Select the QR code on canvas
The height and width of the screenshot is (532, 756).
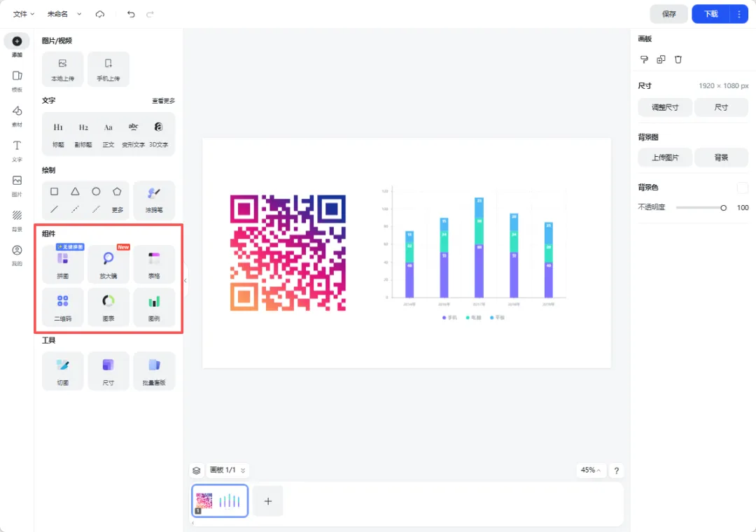click(x=288, y=253)
